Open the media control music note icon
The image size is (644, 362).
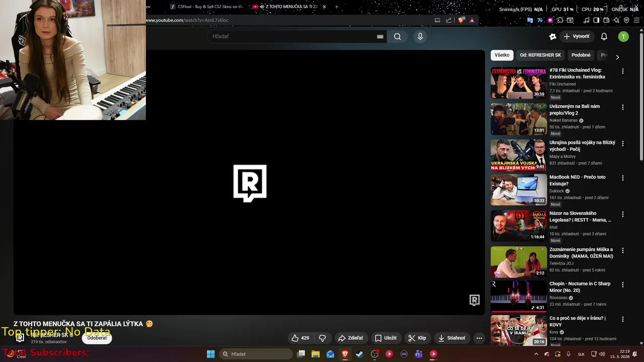(586, 20)
